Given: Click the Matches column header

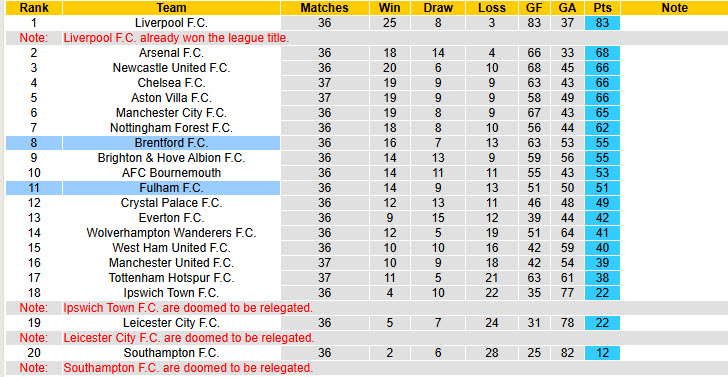Looking at the screenshot, I should 325,8.
